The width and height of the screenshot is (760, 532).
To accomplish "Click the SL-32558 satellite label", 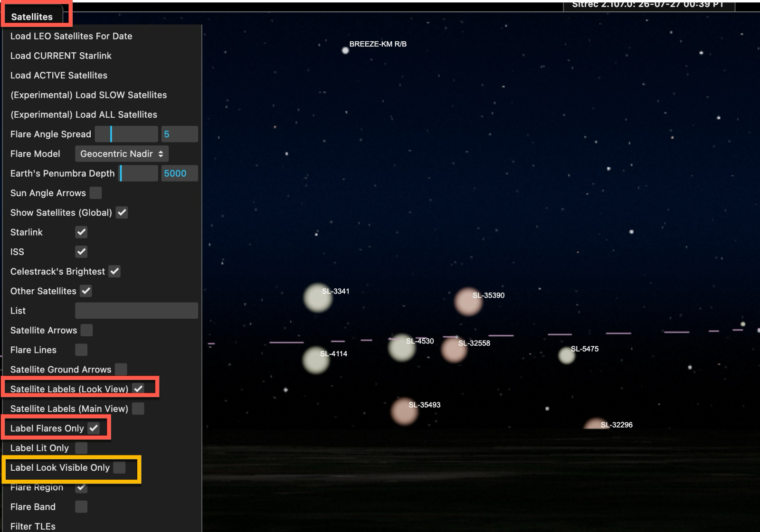I will 474,343.
